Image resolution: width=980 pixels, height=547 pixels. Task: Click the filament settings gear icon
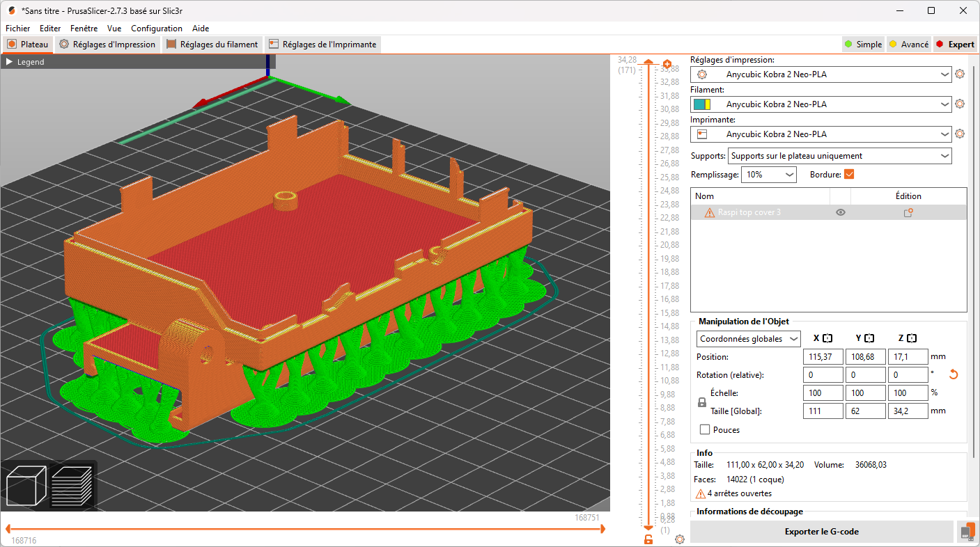960,104
